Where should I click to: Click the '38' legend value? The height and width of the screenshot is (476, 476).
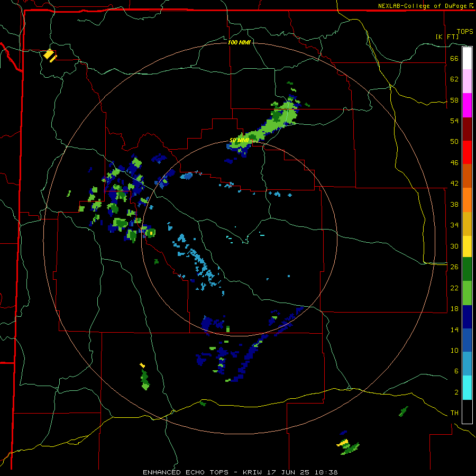(454, 204)
